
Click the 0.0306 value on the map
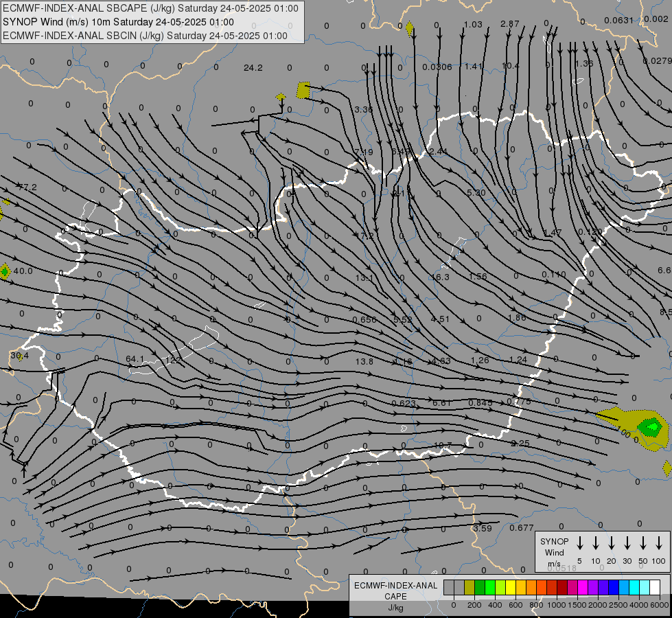click(x=437, y=67)
